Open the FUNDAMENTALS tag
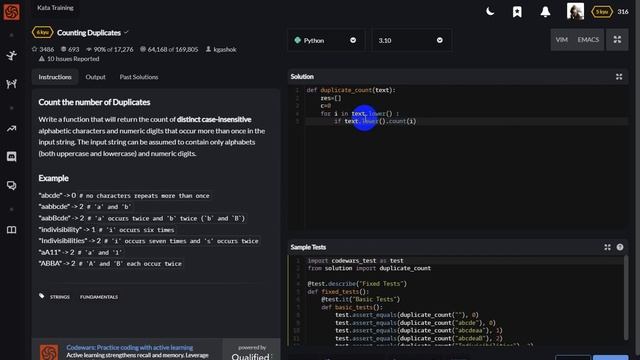The width and height of the screenshot is (640, 360). pyautogui.click(x=99, y=297)
